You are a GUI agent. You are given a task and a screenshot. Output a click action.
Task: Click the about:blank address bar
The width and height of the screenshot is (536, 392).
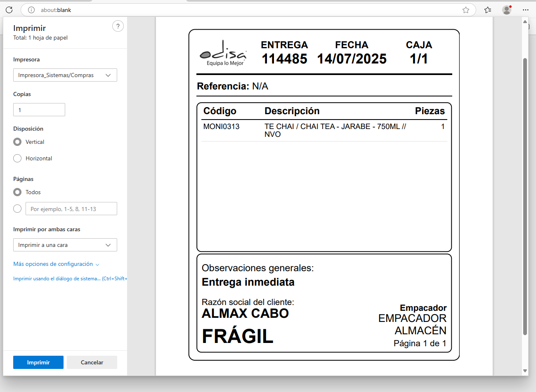[248, 10]
